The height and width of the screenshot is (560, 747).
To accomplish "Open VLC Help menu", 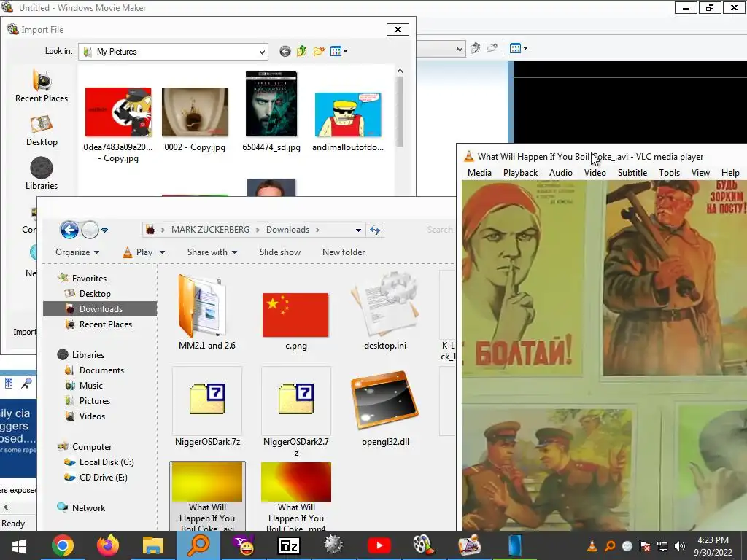I will (x=729, y=173).
